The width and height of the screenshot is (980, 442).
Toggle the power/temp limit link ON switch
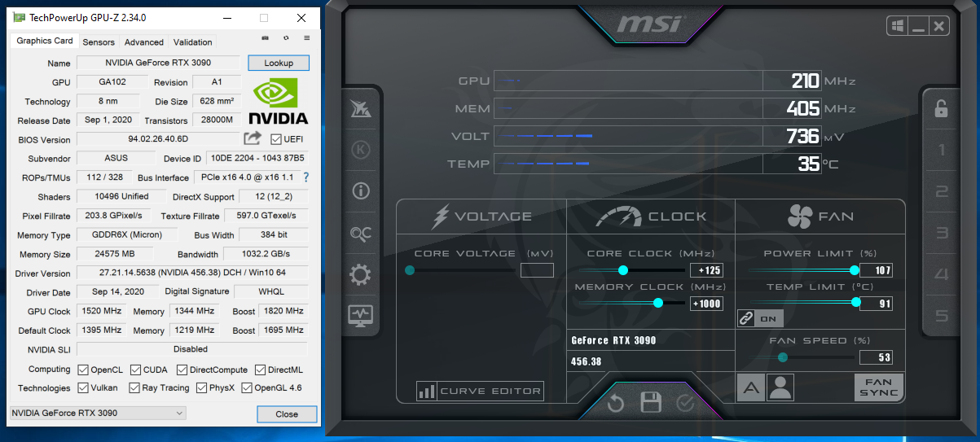759,319
